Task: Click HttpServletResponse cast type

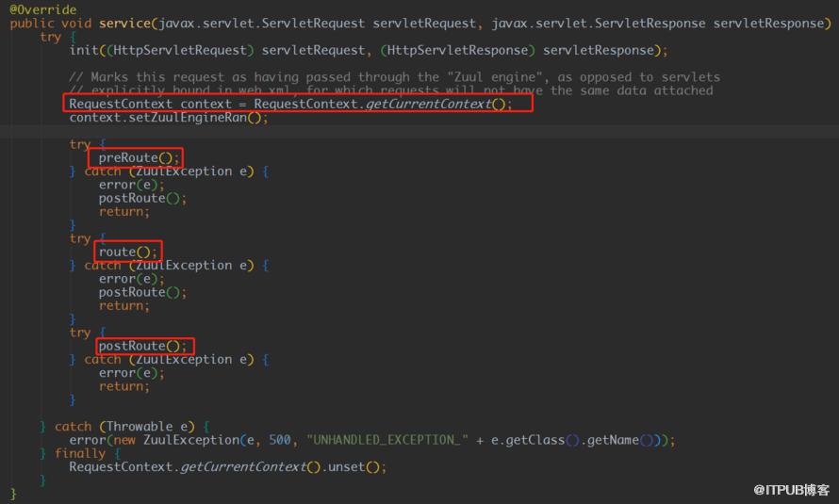Action: 457,50
